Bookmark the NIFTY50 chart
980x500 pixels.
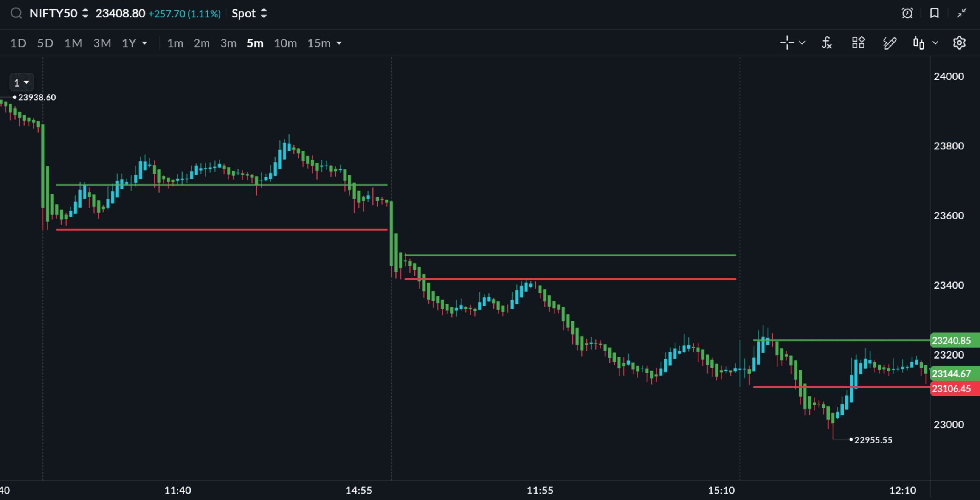coord(934,13)
